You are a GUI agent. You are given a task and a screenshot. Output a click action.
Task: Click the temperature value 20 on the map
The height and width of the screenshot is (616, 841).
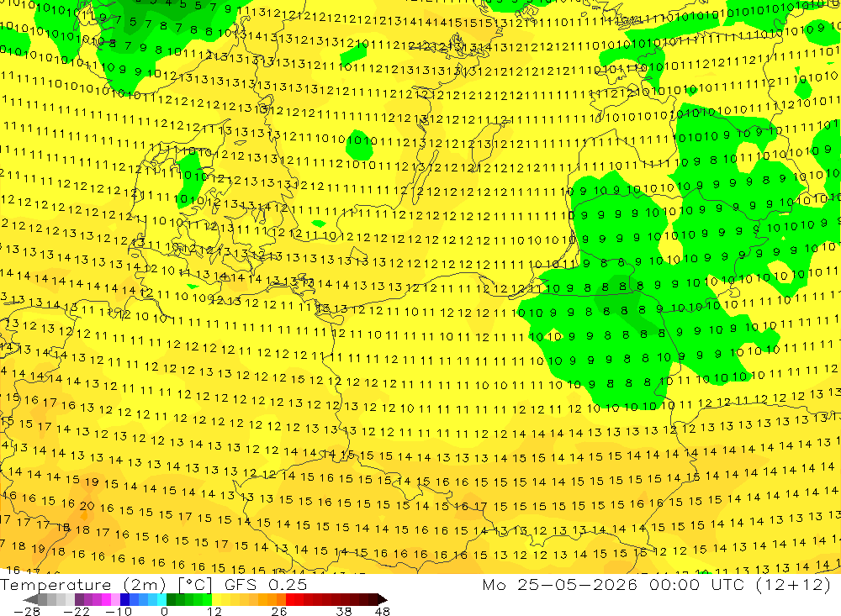(x=87, y=506)
